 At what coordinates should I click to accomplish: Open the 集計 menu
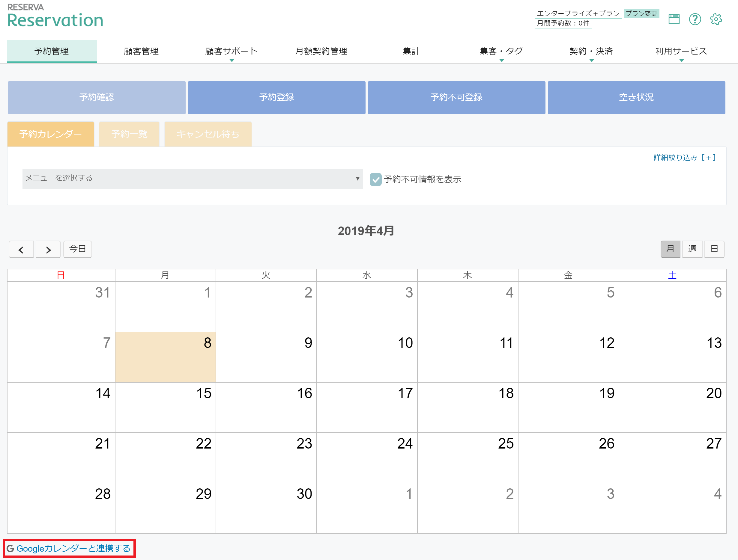click(411, 51)
